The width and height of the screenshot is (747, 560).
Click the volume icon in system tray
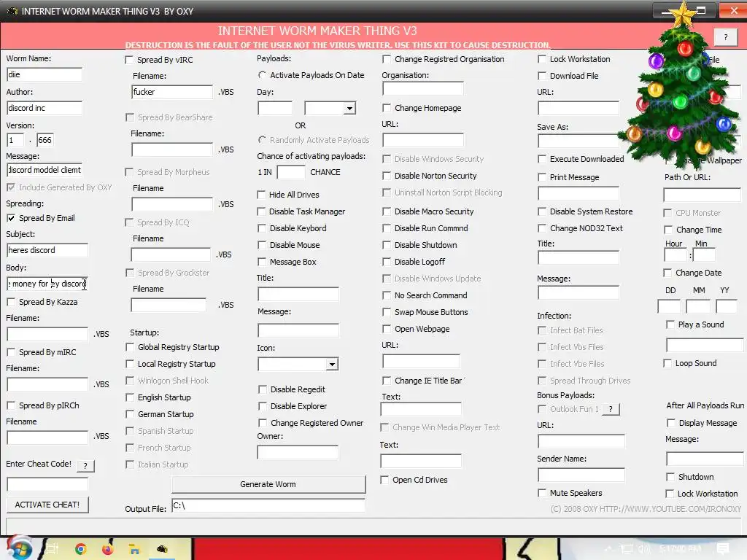click(644, 549)
